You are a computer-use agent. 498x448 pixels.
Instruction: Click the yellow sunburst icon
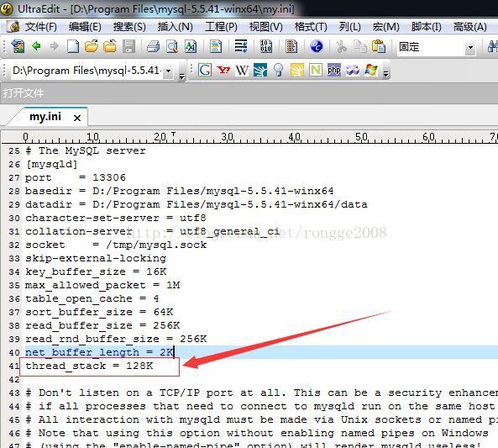297,70
